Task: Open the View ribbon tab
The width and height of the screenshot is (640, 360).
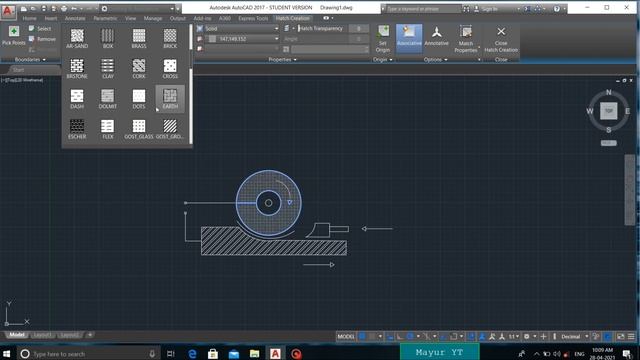Action: [x=131, y=18]
